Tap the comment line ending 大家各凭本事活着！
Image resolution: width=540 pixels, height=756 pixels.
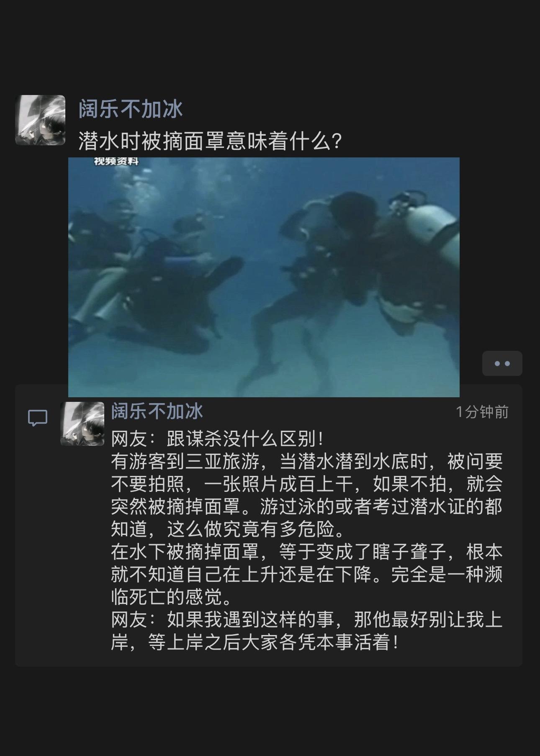tap(255, 643)
